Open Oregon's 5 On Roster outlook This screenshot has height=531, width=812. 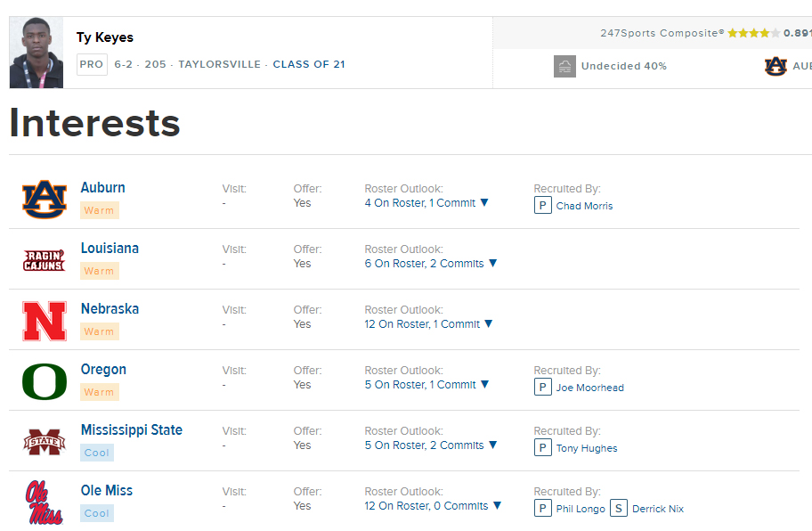[426, 385]
